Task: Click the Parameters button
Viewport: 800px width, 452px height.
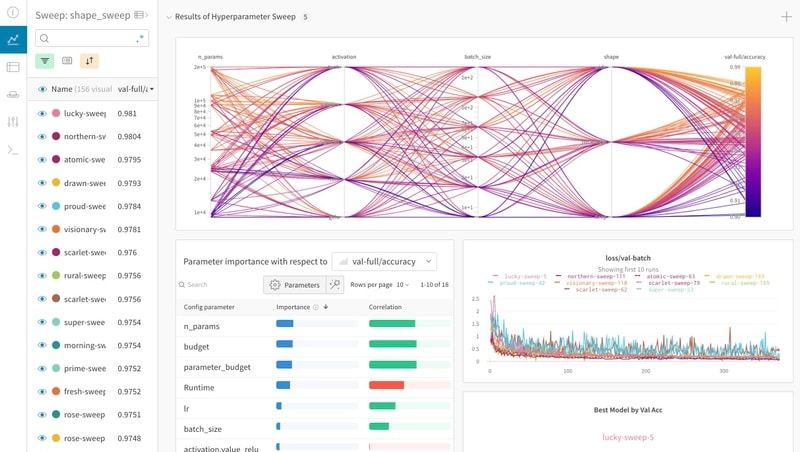Action: pos(295,285)
